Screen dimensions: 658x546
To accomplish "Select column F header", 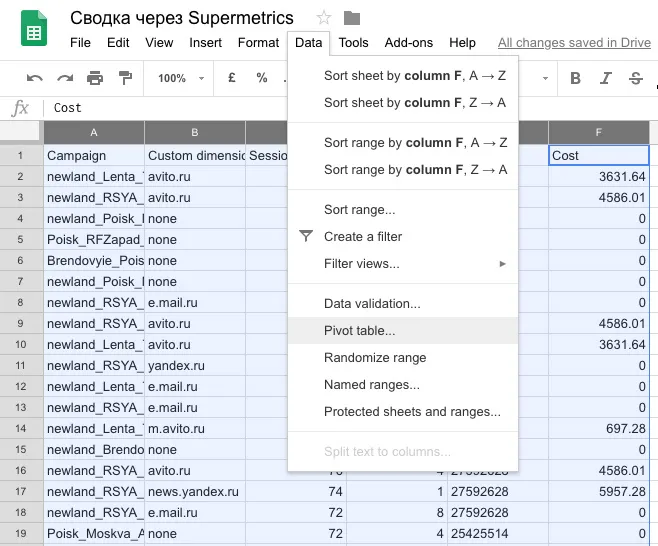I will point(599,133).
